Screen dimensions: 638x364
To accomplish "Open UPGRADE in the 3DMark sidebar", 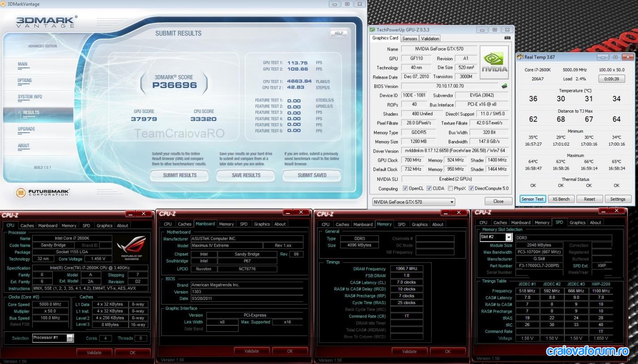I will pyautogui.click(x=26, y=129).
